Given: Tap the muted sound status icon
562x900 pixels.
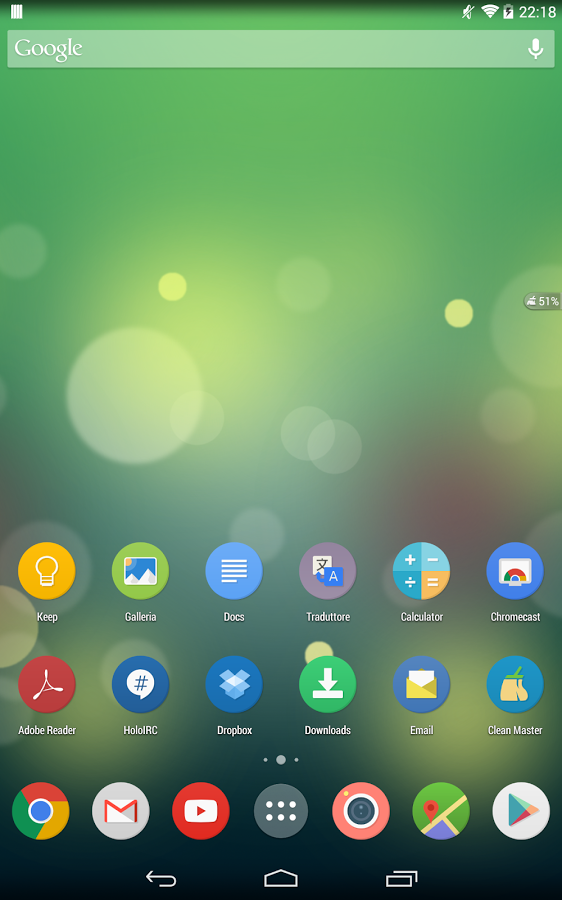Looking at the screenshot, I should [468, 11].
